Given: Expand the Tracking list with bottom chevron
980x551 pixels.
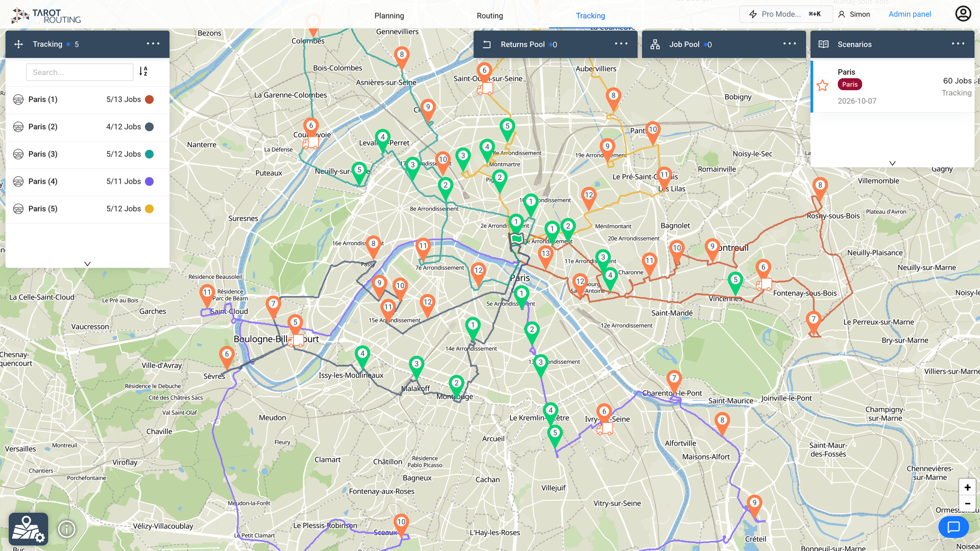Looking at the screenshot, I should [x=87, y=264].
